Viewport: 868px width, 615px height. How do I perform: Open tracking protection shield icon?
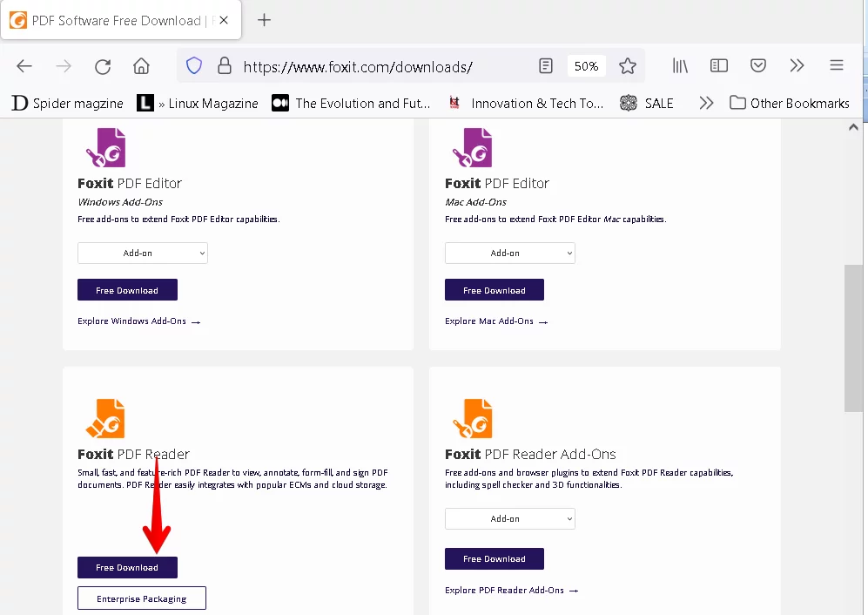pos(194,66)
